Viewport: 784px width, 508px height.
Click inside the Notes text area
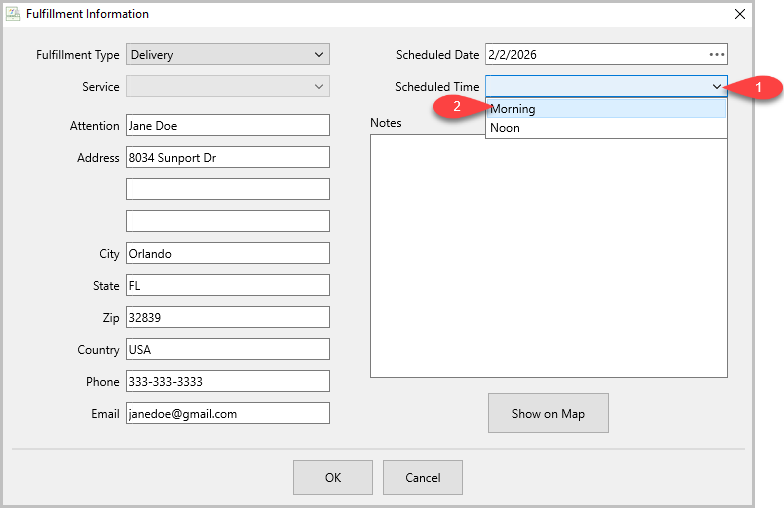point(548,258)
